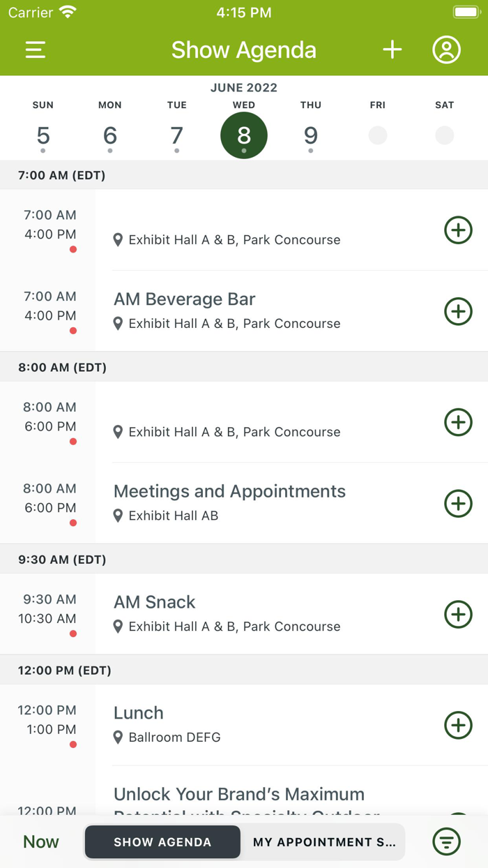Open Meetings and Appointments session

[x=229, y=491]
